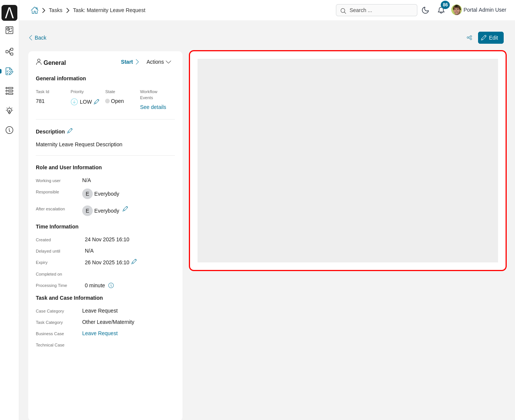Click the cases list icon in sidebar
The height and width of the screenshot is (420, 515).
point(9,91)
